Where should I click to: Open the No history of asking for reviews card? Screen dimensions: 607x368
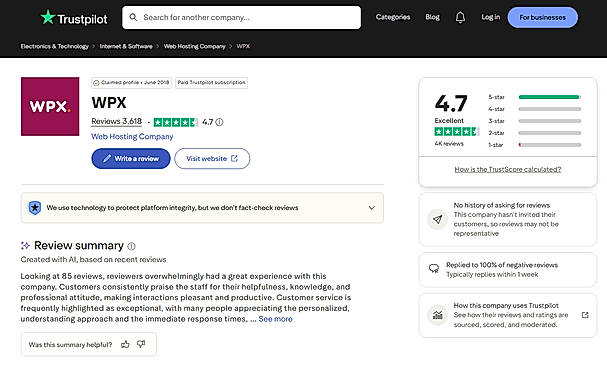pos(508,219)
